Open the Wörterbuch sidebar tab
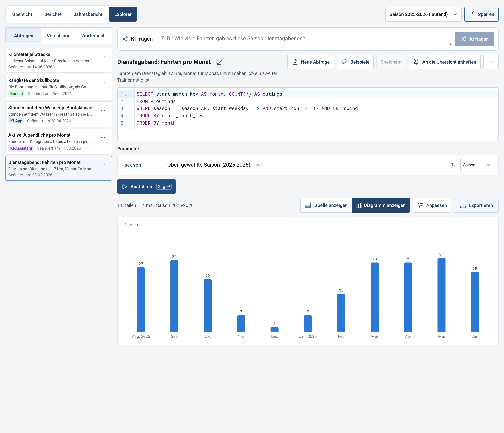 click(x=93, y=36)
